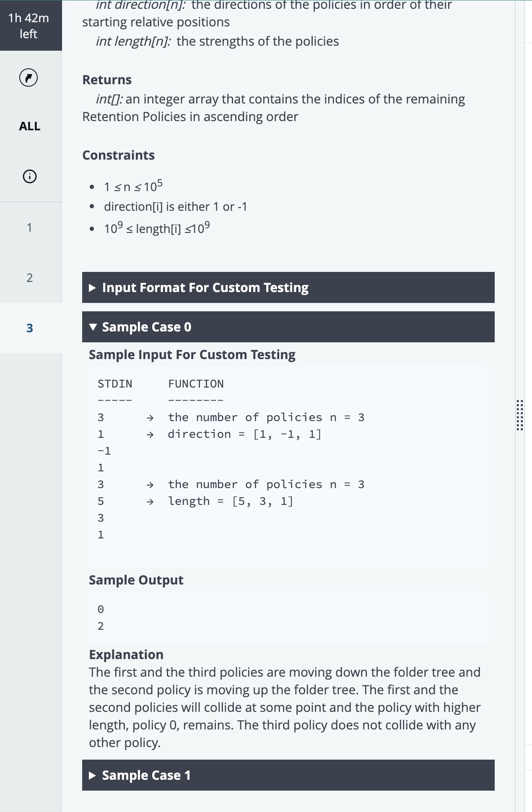Click the Sample Input For Custom Testing heading
Screen dimensions: 532x812
coord(192,354)
